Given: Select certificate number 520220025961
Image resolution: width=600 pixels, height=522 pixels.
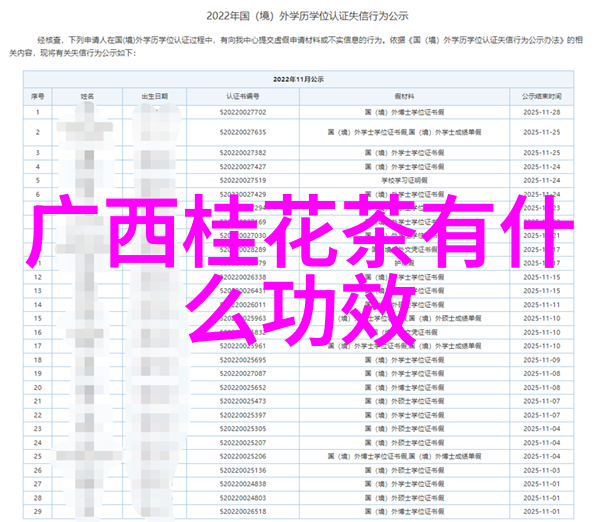Looking at the screenshot, I should point(240,345).
